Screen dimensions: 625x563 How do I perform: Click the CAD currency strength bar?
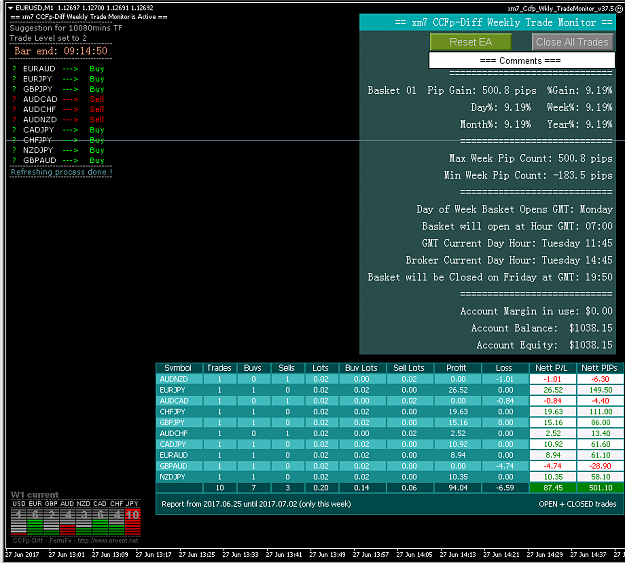click(x=100, y=522)
